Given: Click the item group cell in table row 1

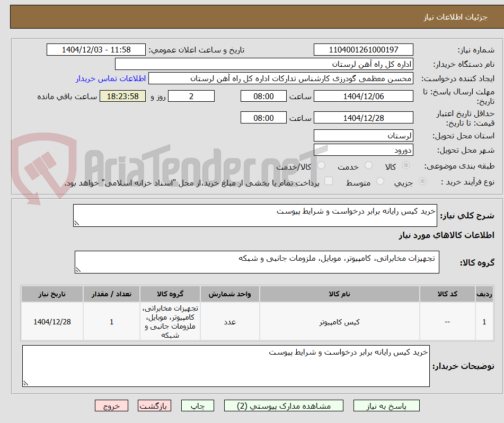Looking at the screenshot, I should (x=170, y=322).
